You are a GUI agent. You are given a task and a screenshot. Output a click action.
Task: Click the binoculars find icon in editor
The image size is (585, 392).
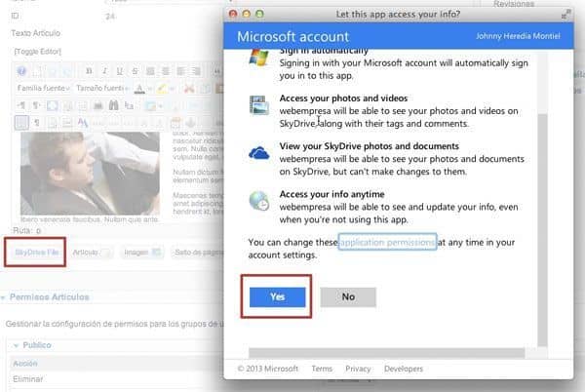(114, 105)
